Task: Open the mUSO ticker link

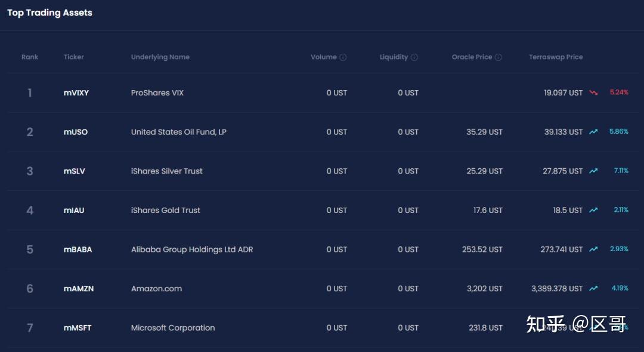Action: 76,132
